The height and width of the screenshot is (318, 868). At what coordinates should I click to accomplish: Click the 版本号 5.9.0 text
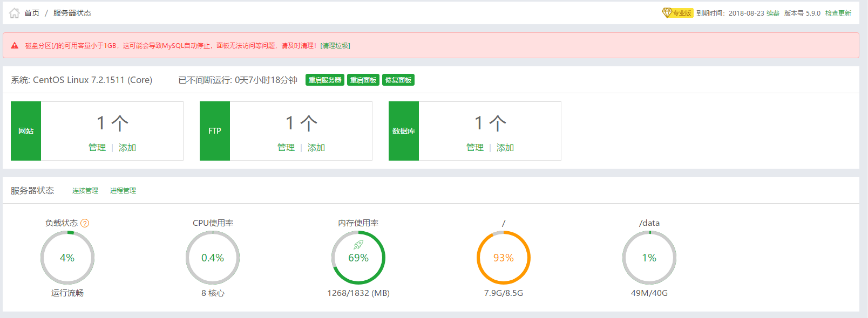coord(802,13)
